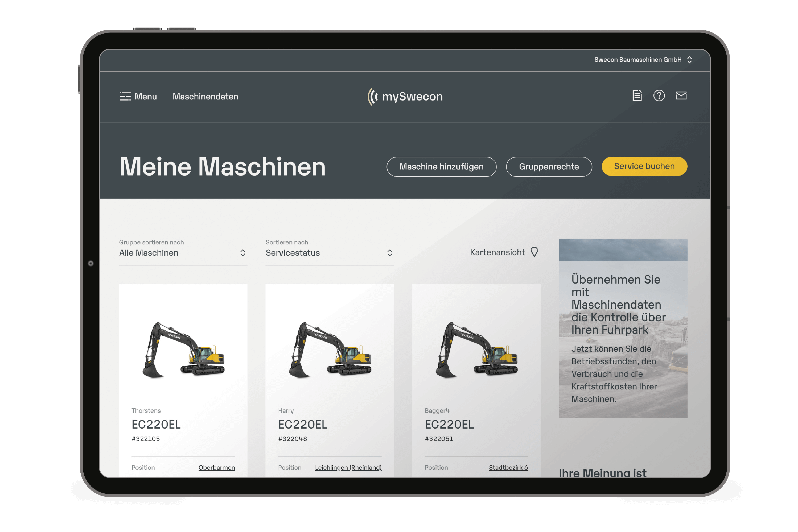
Task: Open the Servicestatus sort dropdown
Action: (x=330, y=253)
